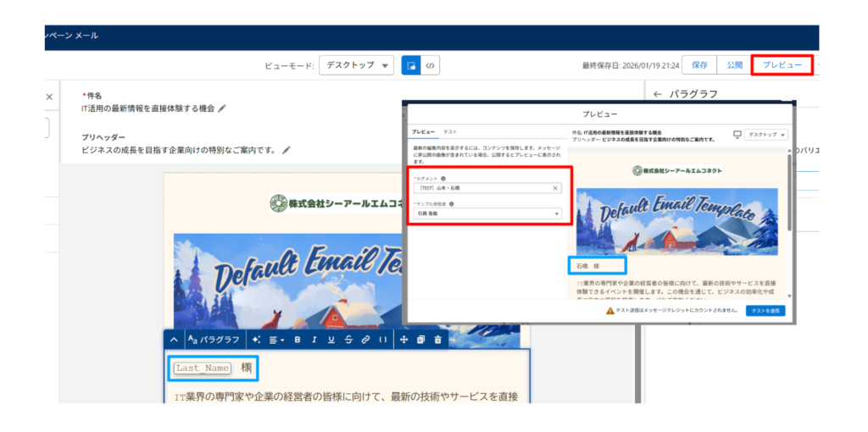Open the サンプル受信者 dropdown
Viewport: 868px width, 432px height.
pos(487,213)
